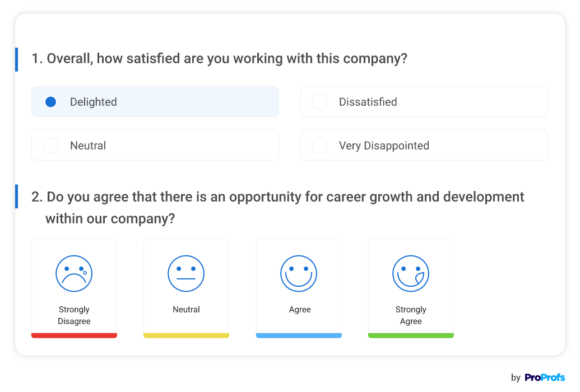This screenshot has height=392, width=580.
Task: Click the green bar under Strongly Agree
Action: point(411,335)
